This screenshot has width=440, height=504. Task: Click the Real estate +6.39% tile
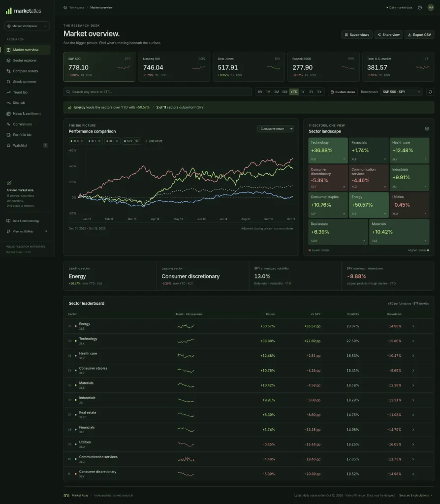[x=338, y=232]
